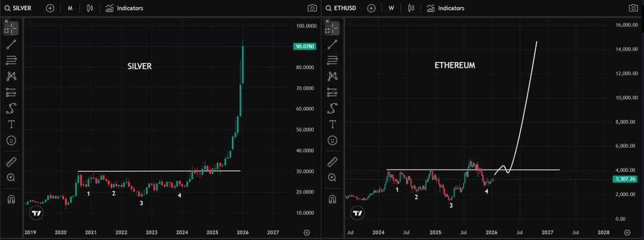Select the crosshair cursor on ETHUSD chart
Image resolution: width=644 pixels, height=240 pixels.
(333, 28)
